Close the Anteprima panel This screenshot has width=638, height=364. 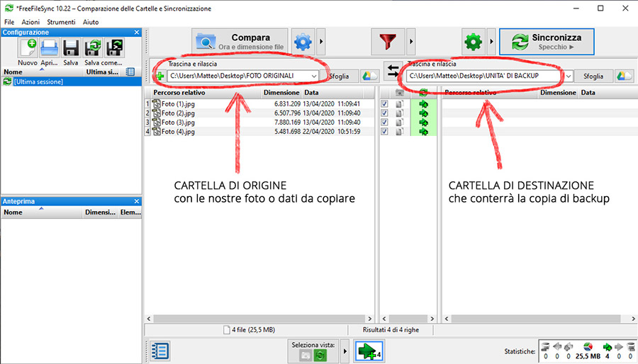[136, 201]
